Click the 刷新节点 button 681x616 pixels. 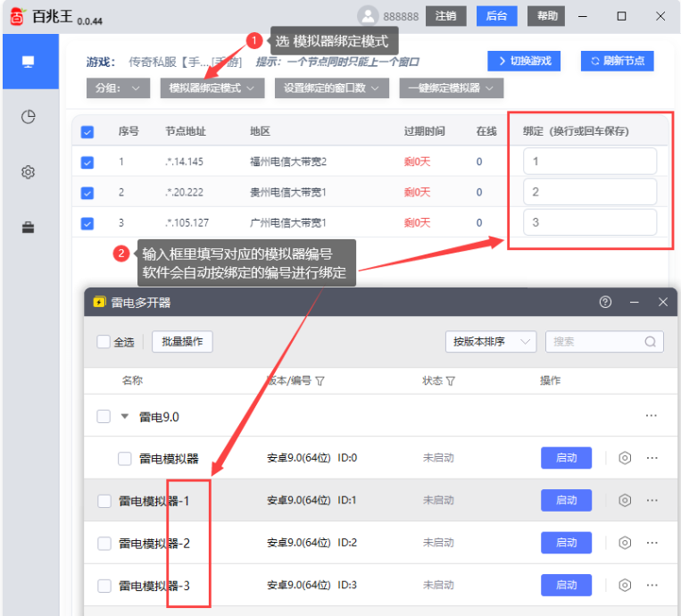[x=617, y=61]
